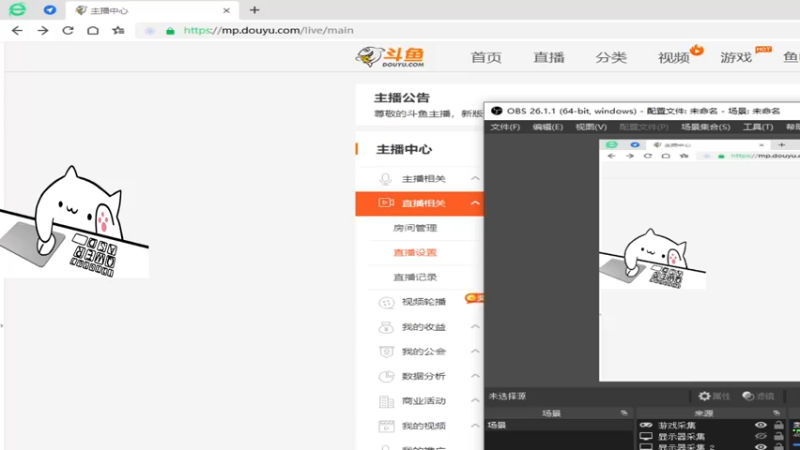The height and width of the screenshot is (450, 800).
Task: Select the 主播中心 browser tab
Action: (152, 10)
